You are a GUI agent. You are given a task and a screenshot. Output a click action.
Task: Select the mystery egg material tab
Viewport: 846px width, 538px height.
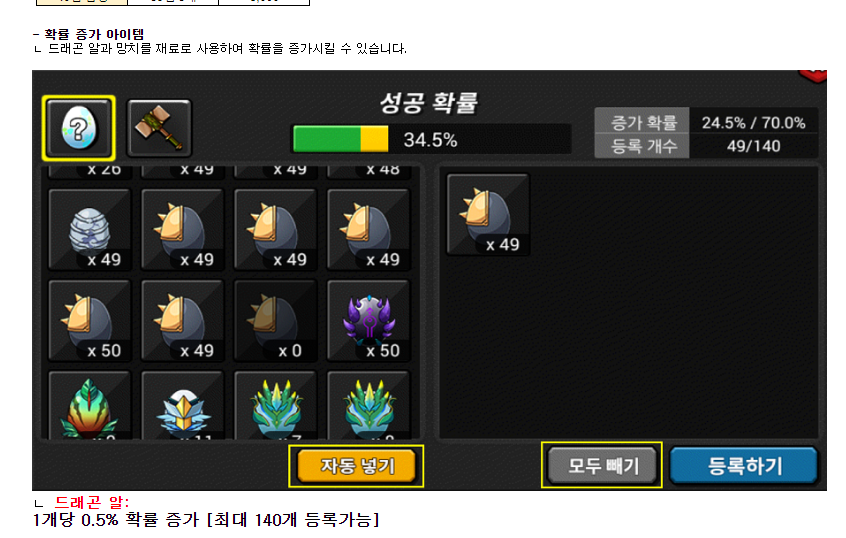pyautogui.click(x=78, y=128)
